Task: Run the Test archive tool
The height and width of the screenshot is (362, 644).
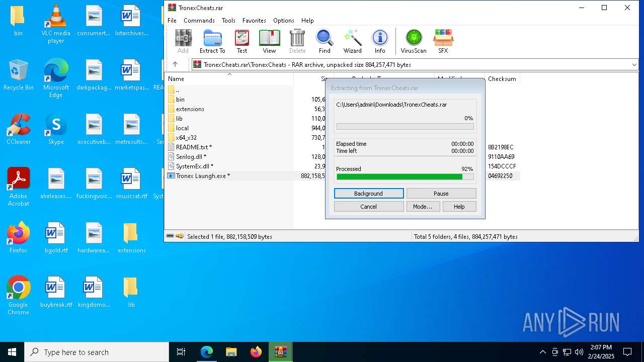Action: click(242, 41)
